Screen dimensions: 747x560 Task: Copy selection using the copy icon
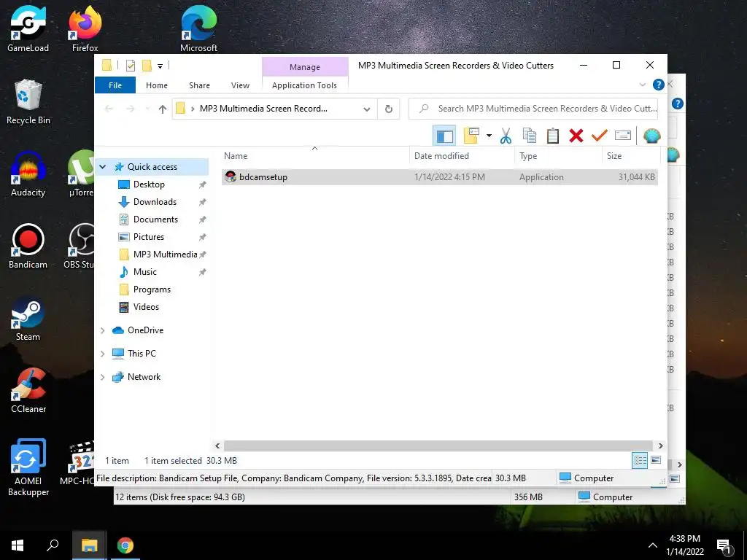point(530,136)
